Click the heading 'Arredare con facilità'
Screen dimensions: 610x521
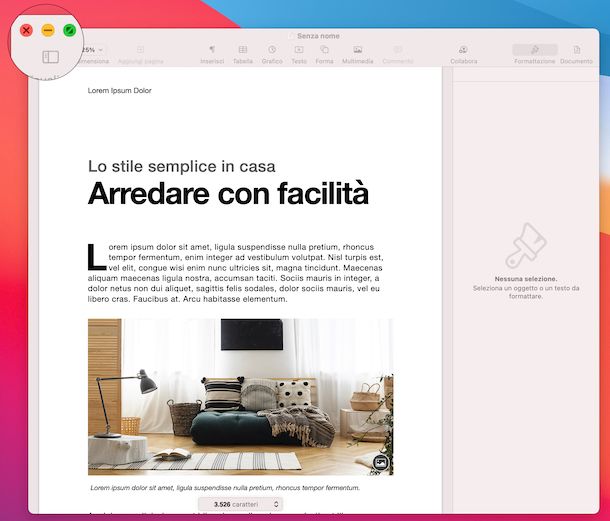pos(228,193)
